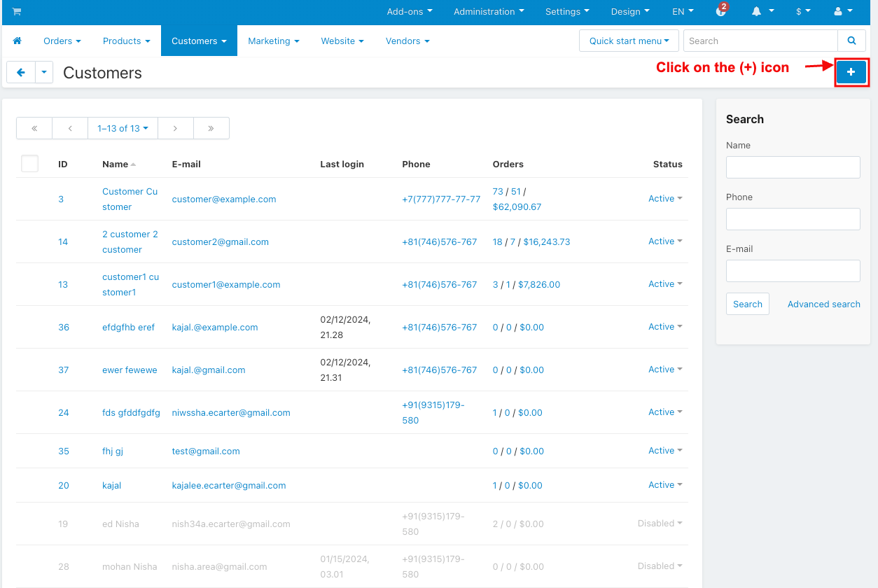The image size is (878, 588).
Task: Click the Phone search field
Action: click(793, 219)
